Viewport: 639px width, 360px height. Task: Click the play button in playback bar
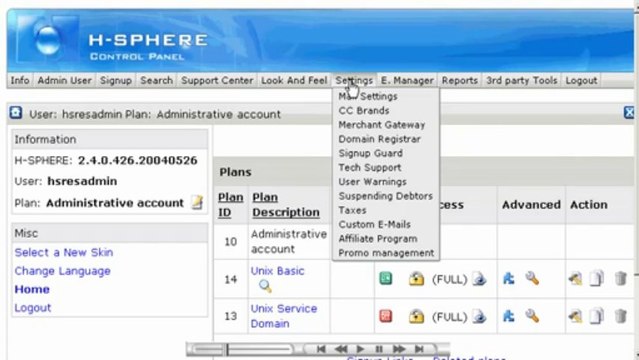click(x=360, y=349)
